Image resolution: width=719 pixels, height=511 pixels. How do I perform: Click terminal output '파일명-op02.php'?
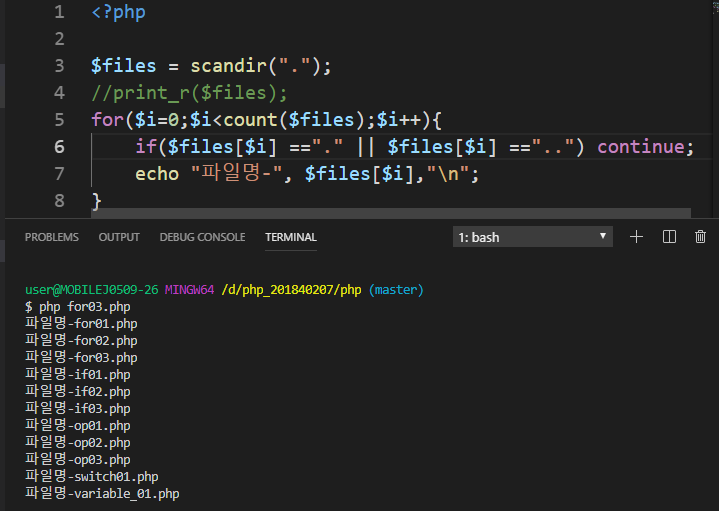[x=77, y=442]
